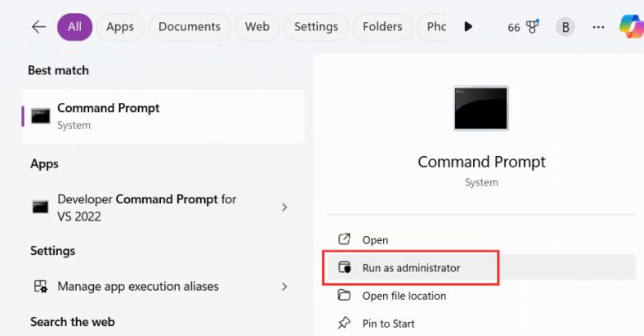Choose Run as administrator
The width and height of the screenshot is (644, 336).
coord(481,267)
